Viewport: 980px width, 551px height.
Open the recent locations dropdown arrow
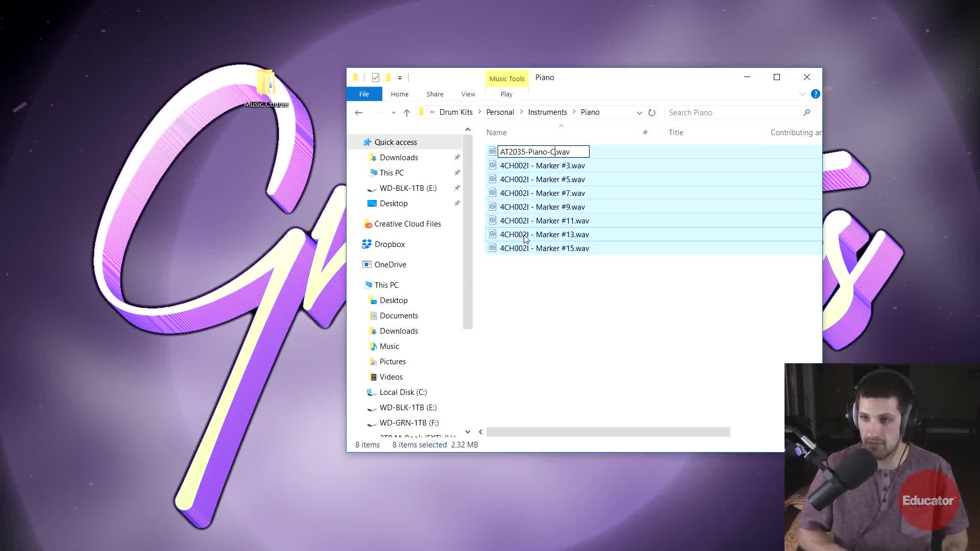click(394, 113)
